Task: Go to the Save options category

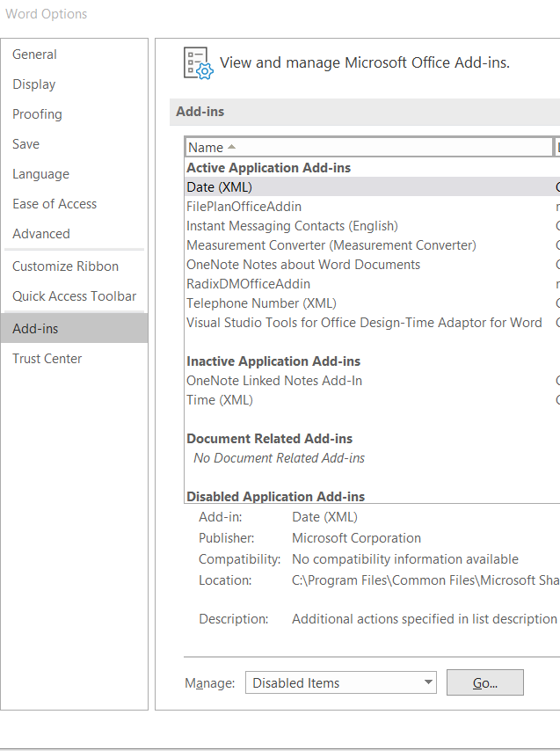Action: tap(25, 144)
